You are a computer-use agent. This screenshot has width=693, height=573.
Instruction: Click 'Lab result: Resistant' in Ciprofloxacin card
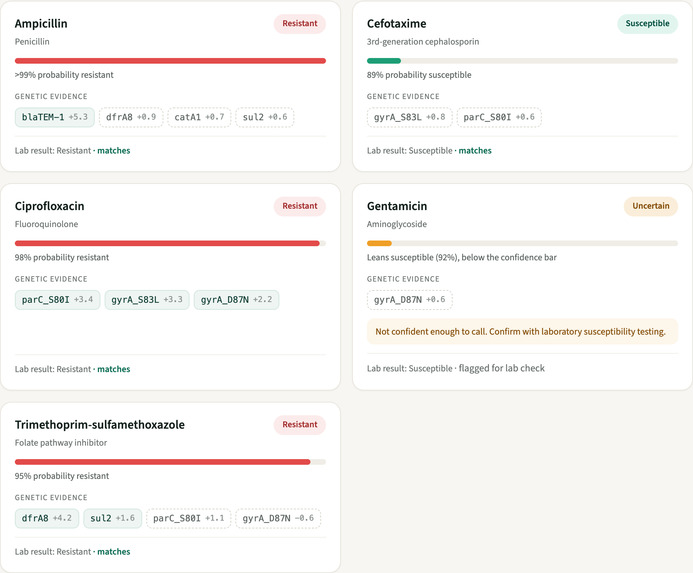click(53, 369)
